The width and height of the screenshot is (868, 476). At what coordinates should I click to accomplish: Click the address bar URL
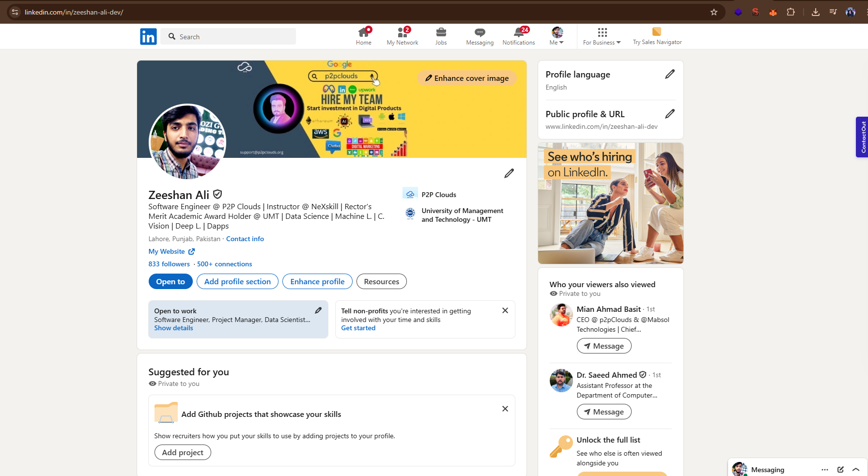point(74,12)
